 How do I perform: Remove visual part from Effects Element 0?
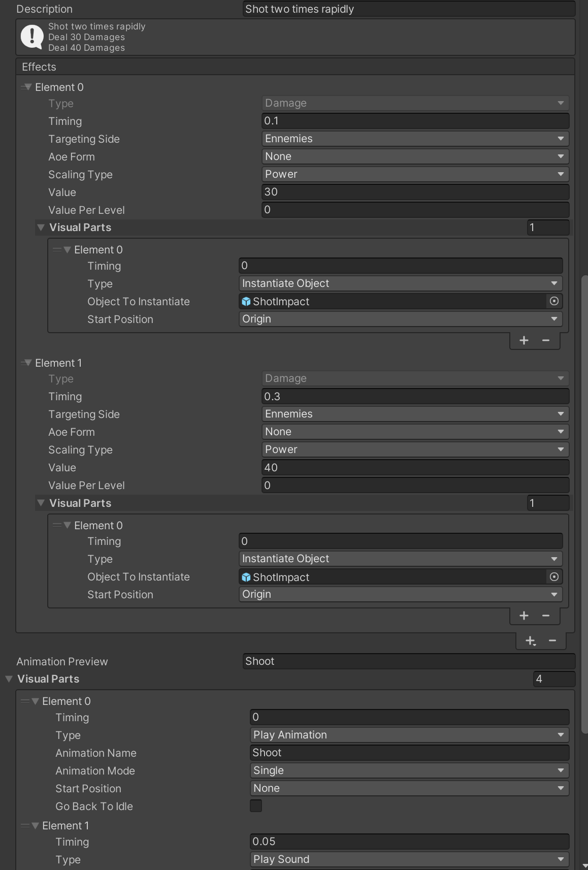point(546,340)
